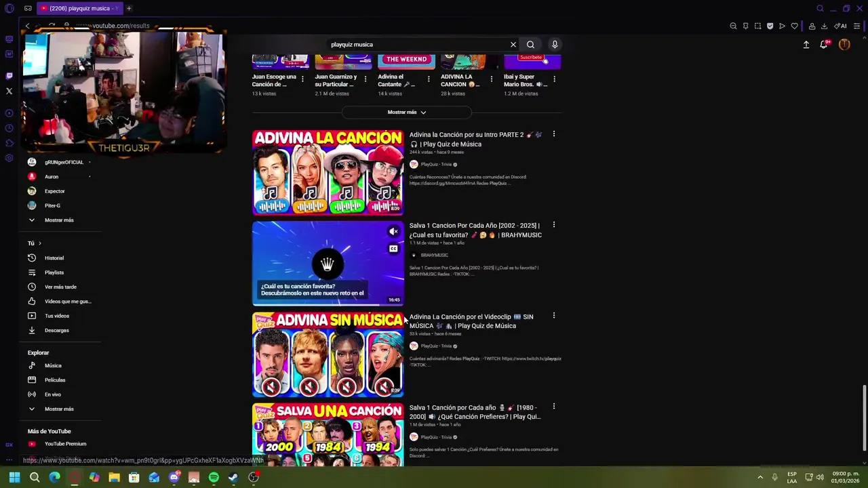Clear the YouTube search box with the X
This screenshot has height=488, width=868.
coord(513,45)
